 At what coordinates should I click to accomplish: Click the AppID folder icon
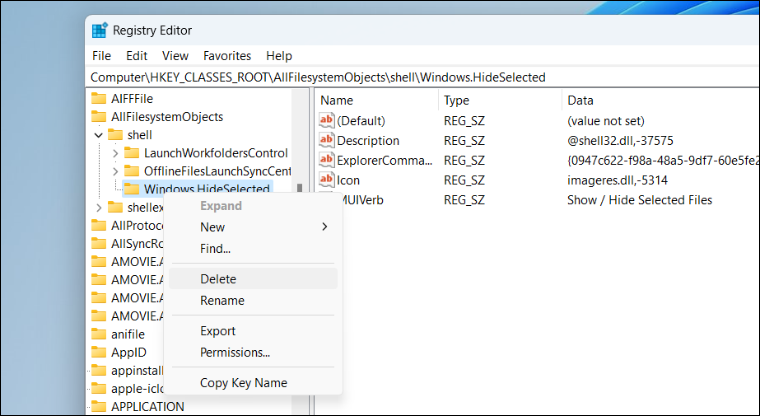99,352
